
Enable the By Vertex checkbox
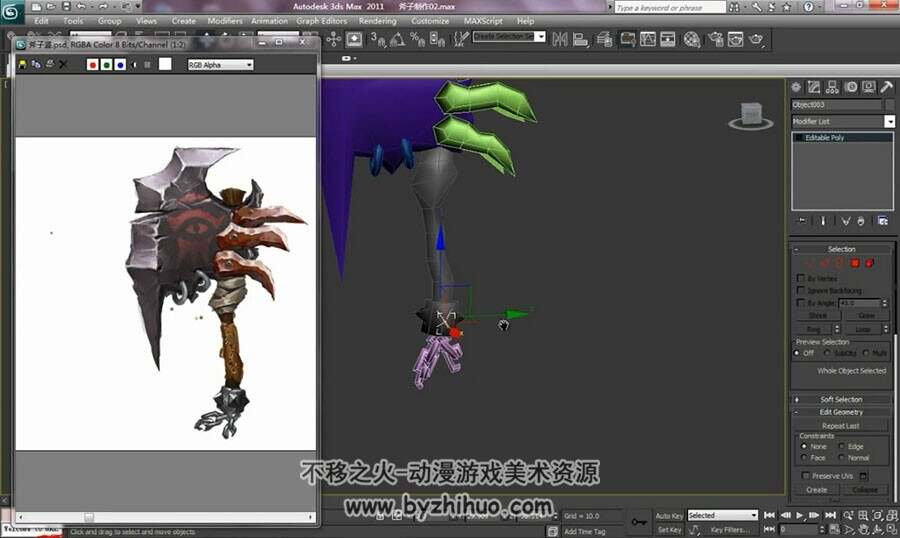coord(801,278)
